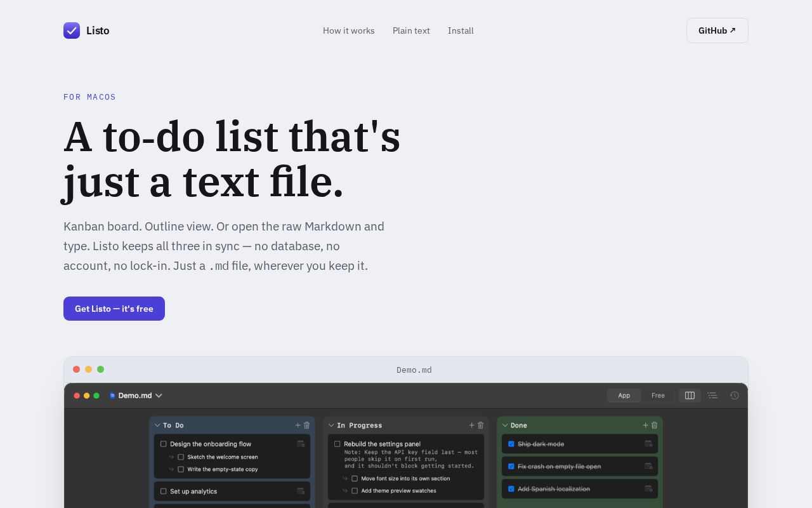Add a task to the To Do column
This screenshot has height=508, width=812.
[298, 425]
